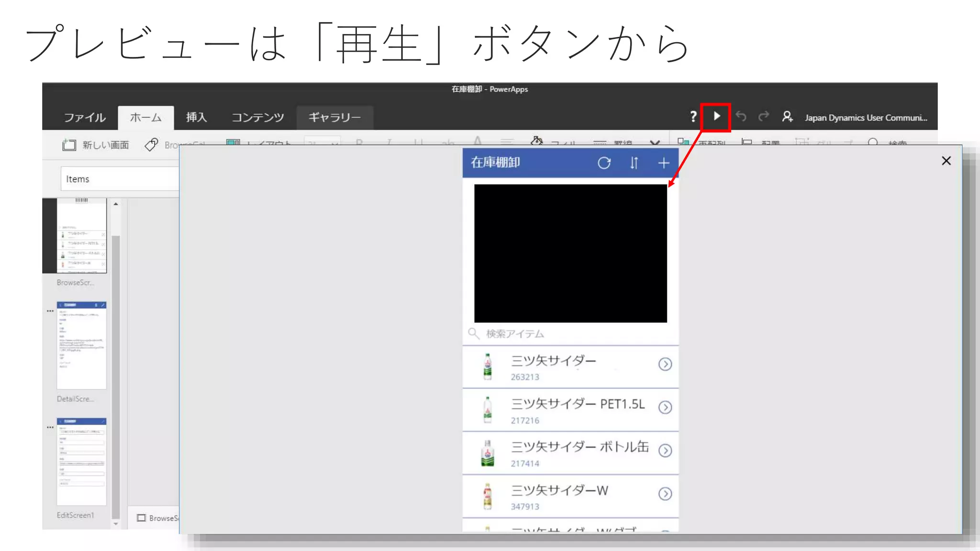Click the item code 263213
Image resolution: width=980 pixels, height=551 pixels.
[x=525, y=377]
